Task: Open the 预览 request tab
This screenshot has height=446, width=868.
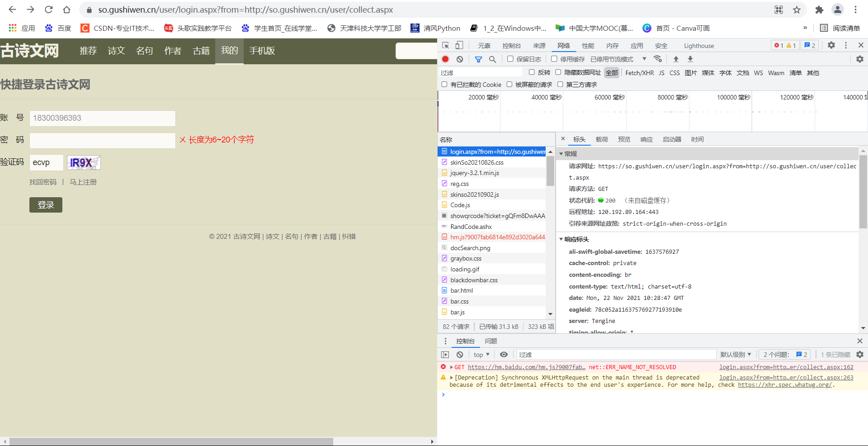Action: click(624, 139)
